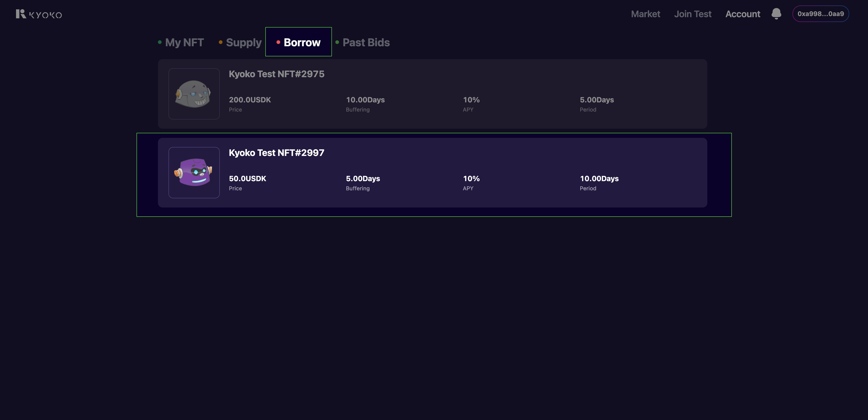Click the 200.0USDK price value
The image size is (868, 420).
[250, 100]
